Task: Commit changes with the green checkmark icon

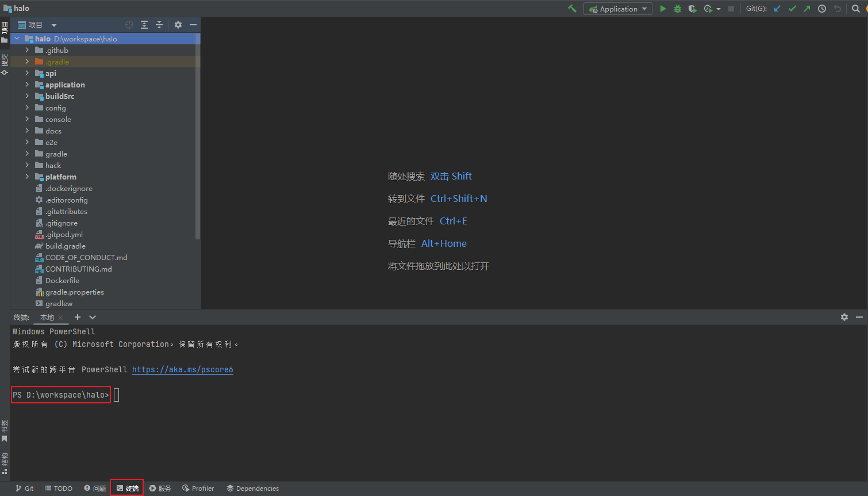Action: (x=792, y=9)
